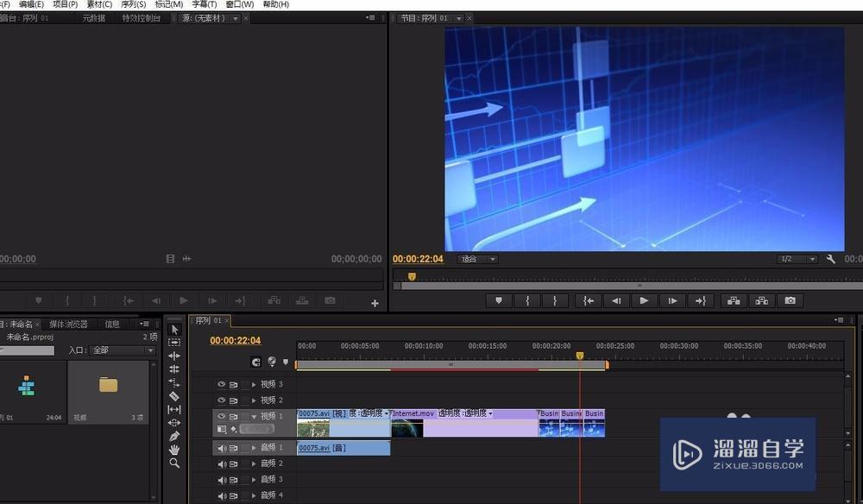
Task: Select the Pen tool in the tools panel
Action: pos(174,437)
